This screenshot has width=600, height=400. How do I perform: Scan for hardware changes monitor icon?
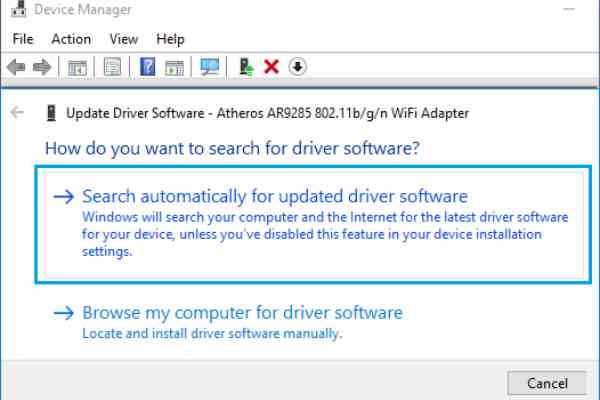[210, 67]
